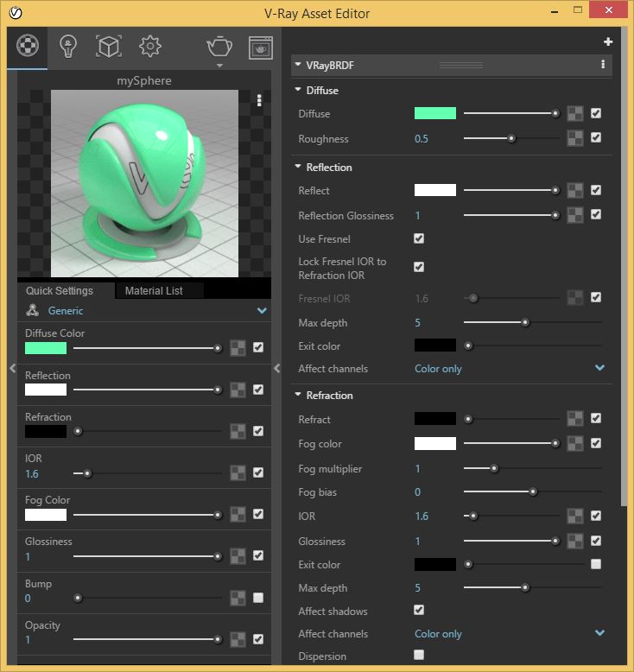This screenshot has height=672, width=634.
Task: Click Fog color texture slot icon
Action: pyautogui.click(x=575, y=444)
